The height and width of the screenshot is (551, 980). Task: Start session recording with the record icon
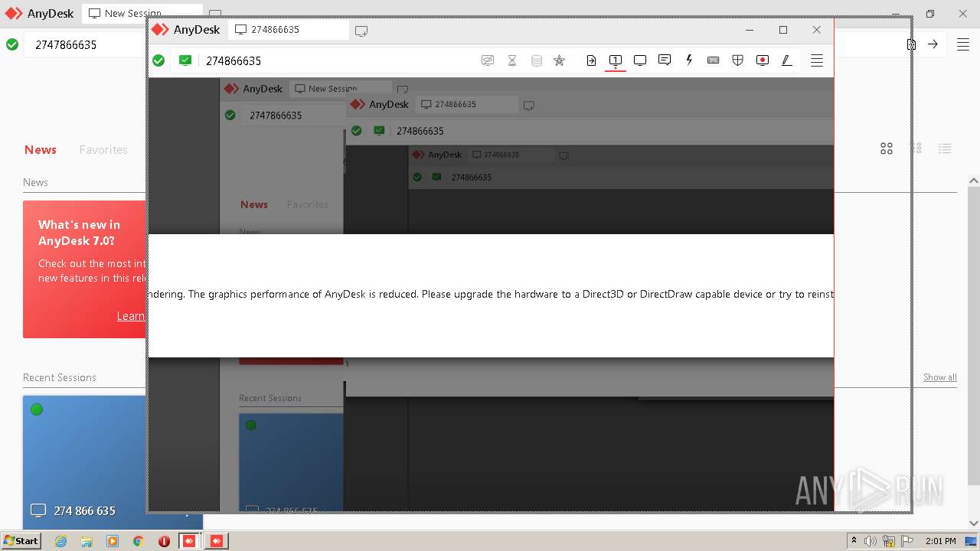[762, 60]
